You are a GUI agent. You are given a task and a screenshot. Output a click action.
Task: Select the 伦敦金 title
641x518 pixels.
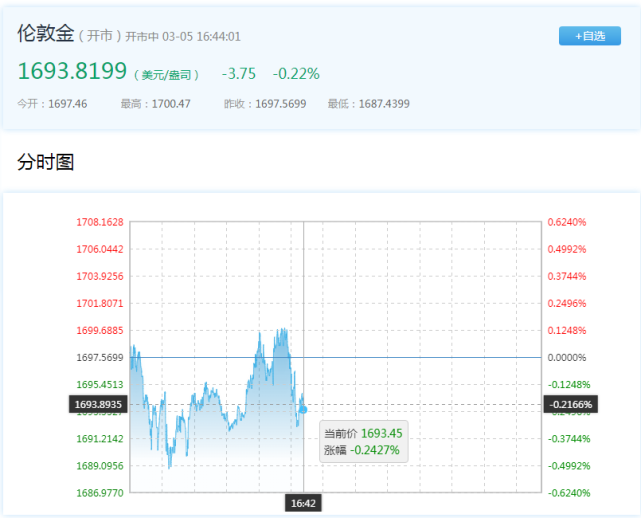45,33
